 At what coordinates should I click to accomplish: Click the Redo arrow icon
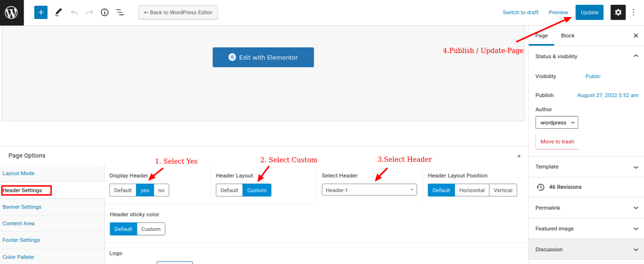tap(89, 12)
